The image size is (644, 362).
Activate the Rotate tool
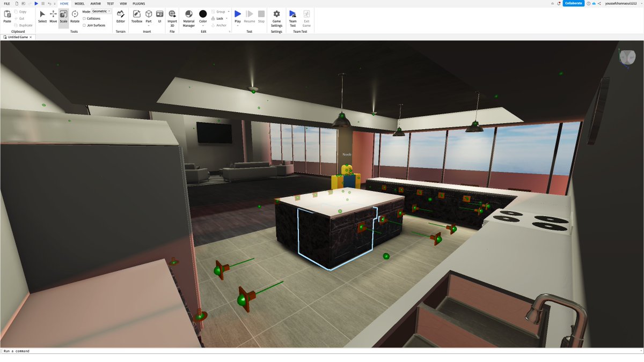75,17
